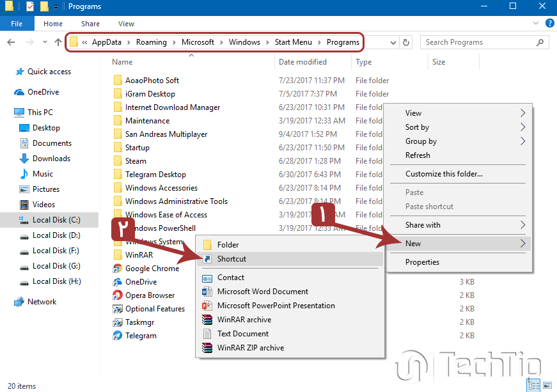Select the Internet Download Manager folder
Viewport: 557px width, 392px height.
click(173, 107)
